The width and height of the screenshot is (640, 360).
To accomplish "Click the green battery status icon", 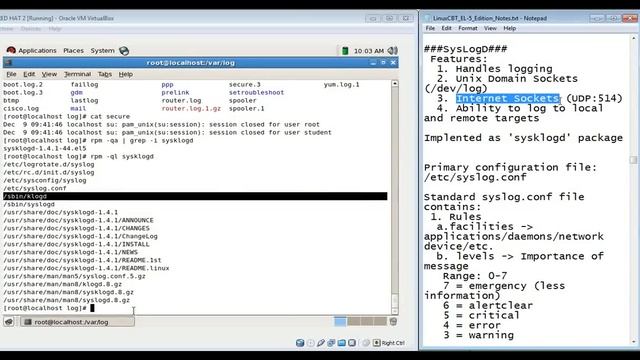I will click(x=345, y=51).
